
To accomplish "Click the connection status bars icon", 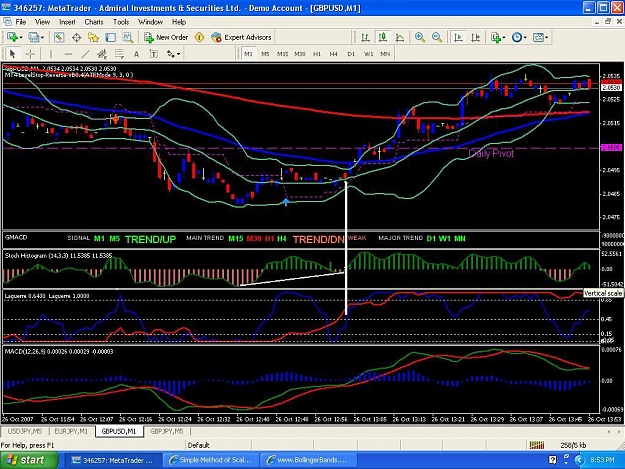I will (x=537, y=445).
